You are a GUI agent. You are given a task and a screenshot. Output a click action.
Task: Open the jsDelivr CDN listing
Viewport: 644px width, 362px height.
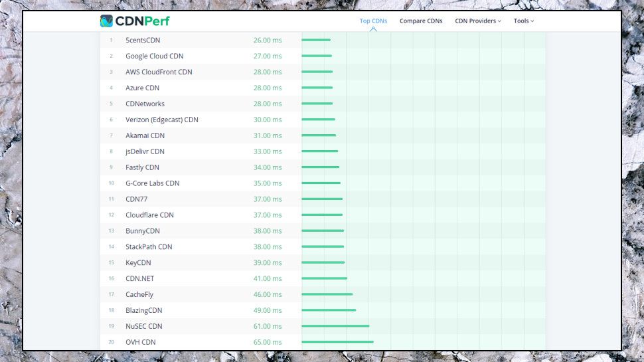[x=145, y=151]
